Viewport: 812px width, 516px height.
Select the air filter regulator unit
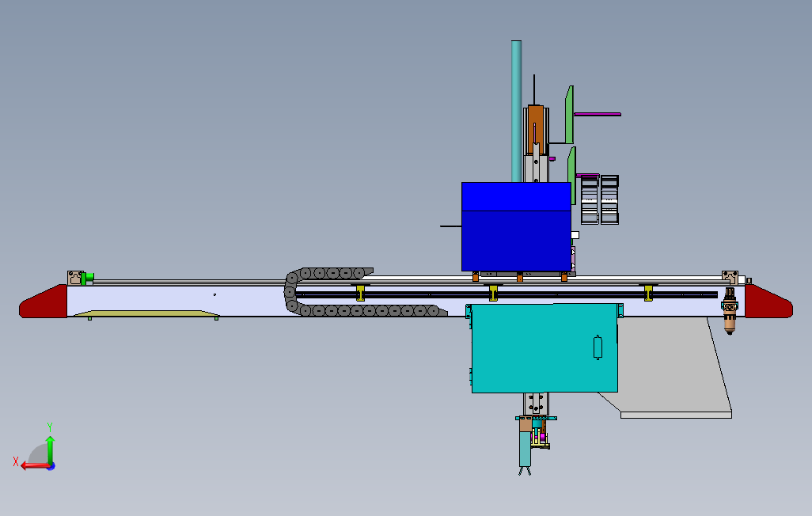click(730, 311)
